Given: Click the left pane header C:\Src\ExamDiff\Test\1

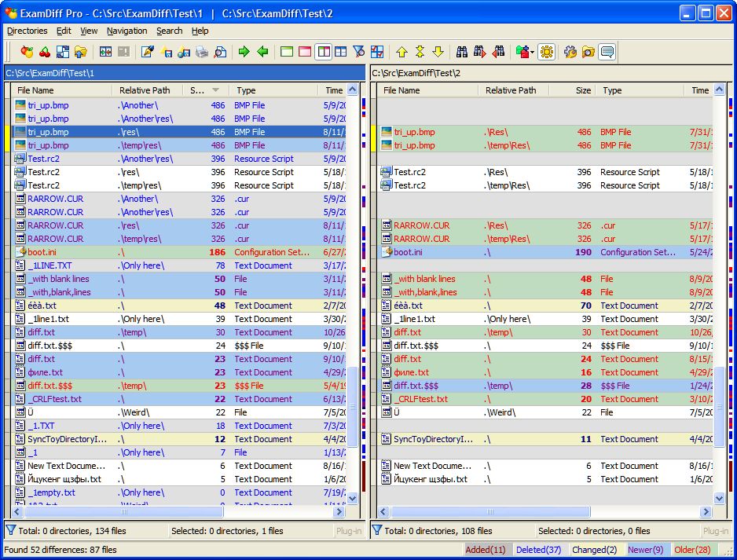Looking at the screenshot, I should (185, 73).
